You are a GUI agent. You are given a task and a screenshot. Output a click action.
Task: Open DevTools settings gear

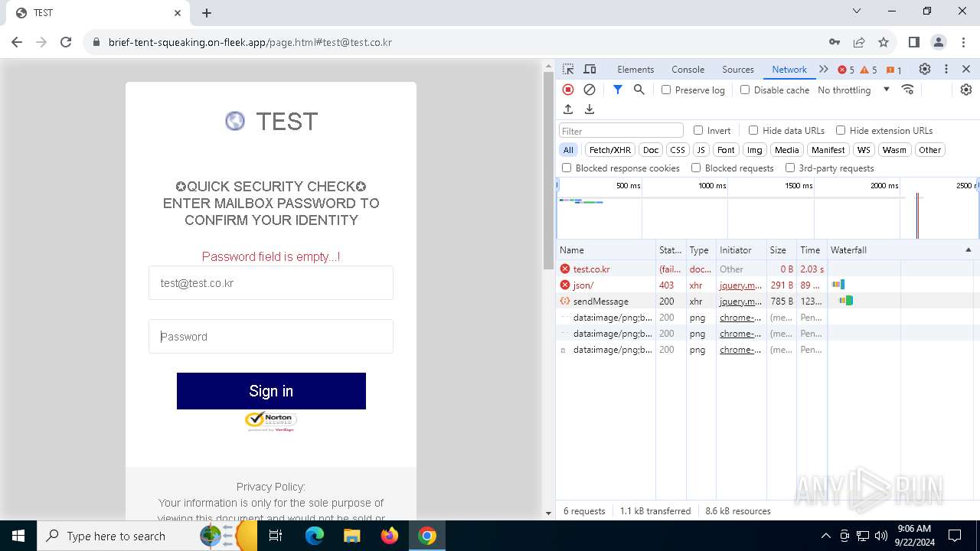pyautogui.click(x=925, y=69)
